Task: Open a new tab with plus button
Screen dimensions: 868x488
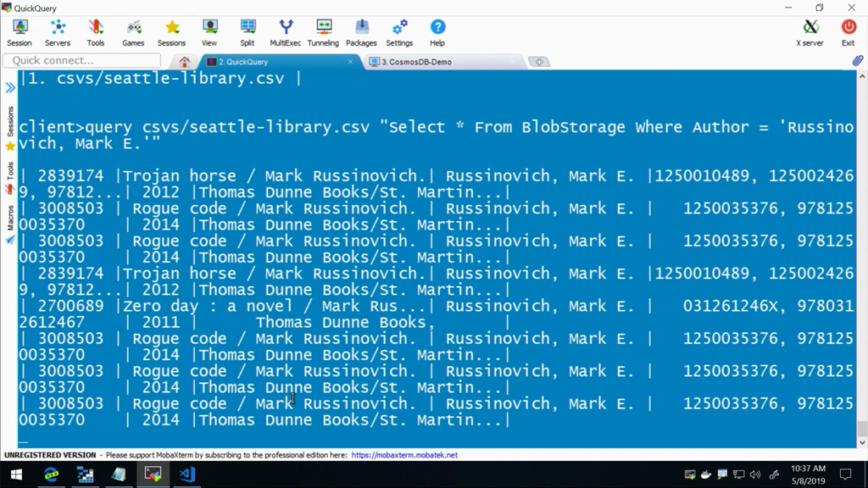Action: point(538,62)
